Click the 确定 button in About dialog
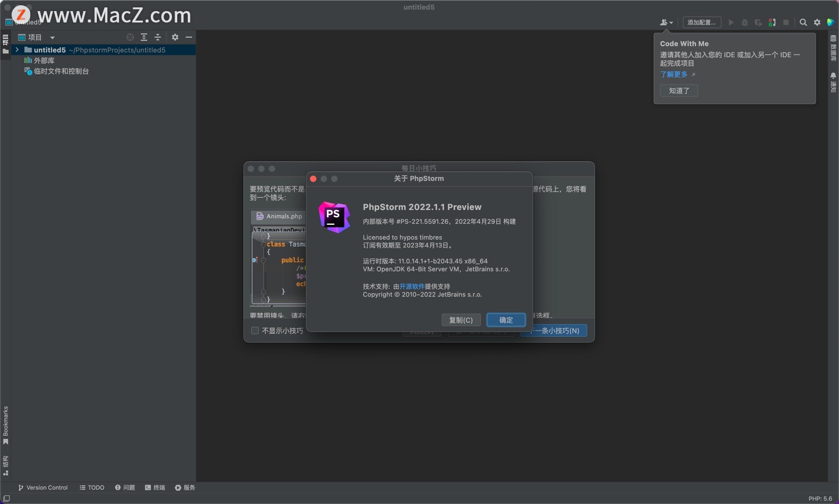This screenshot has height=504, width=839. [506, 320]
